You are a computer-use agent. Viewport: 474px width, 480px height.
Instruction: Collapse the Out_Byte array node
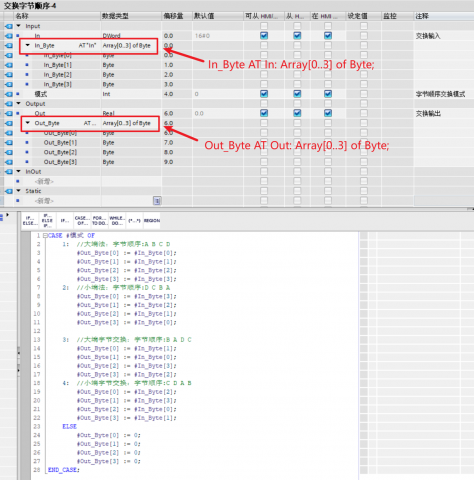(x=28, y=123)
